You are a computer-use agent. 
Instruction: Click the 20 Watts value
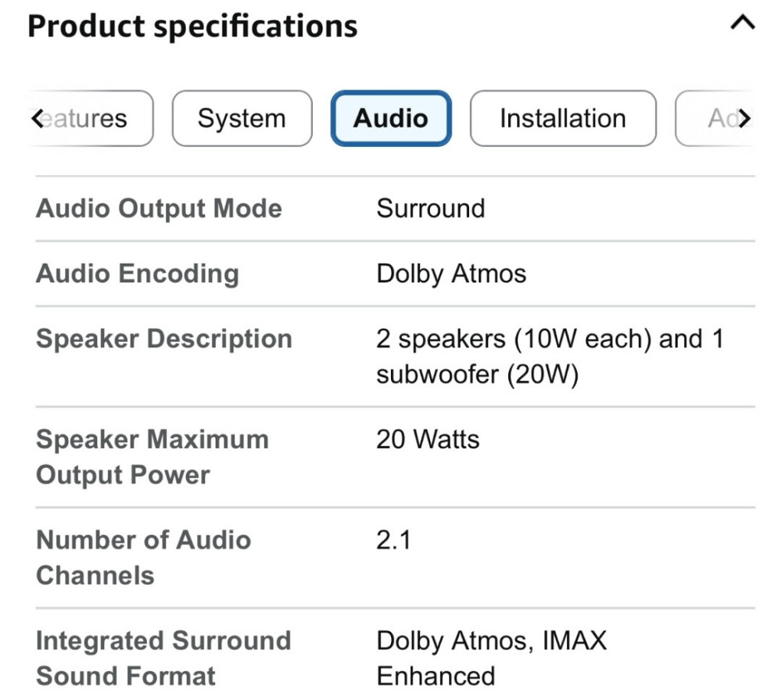(428, 440)
